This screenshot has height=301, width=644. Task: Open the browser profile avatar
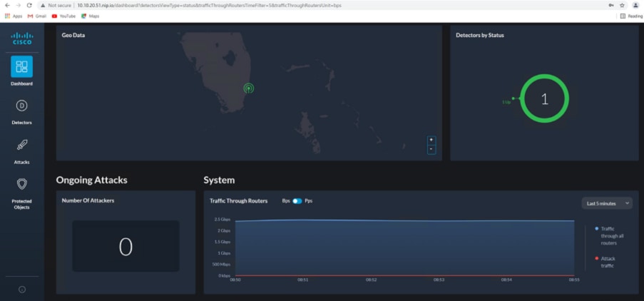point(635,5)
